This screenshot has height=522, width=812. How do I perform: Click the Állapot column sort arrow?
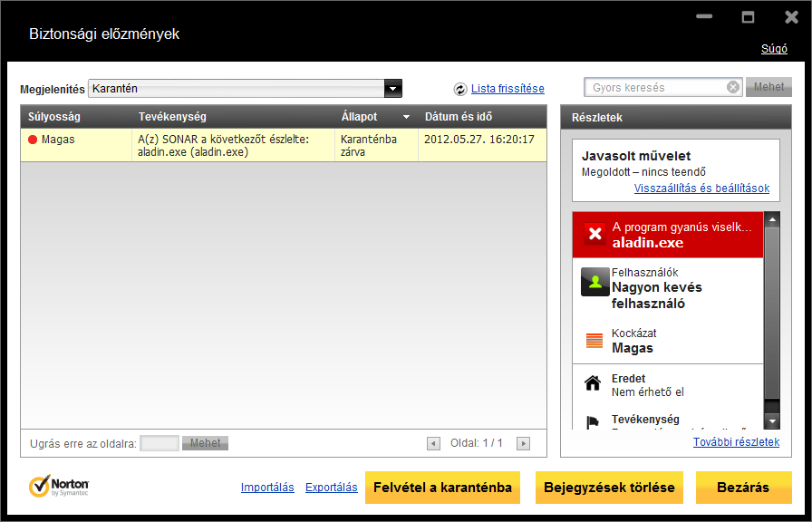(407, 117)
